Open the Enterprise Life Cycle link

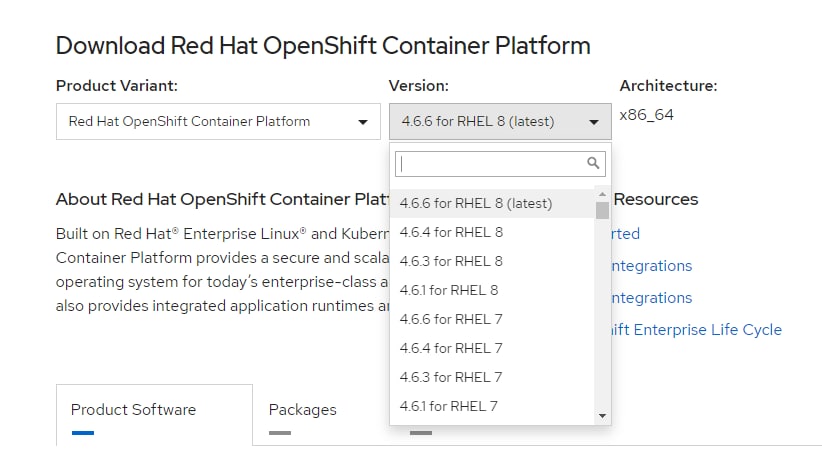696,330
